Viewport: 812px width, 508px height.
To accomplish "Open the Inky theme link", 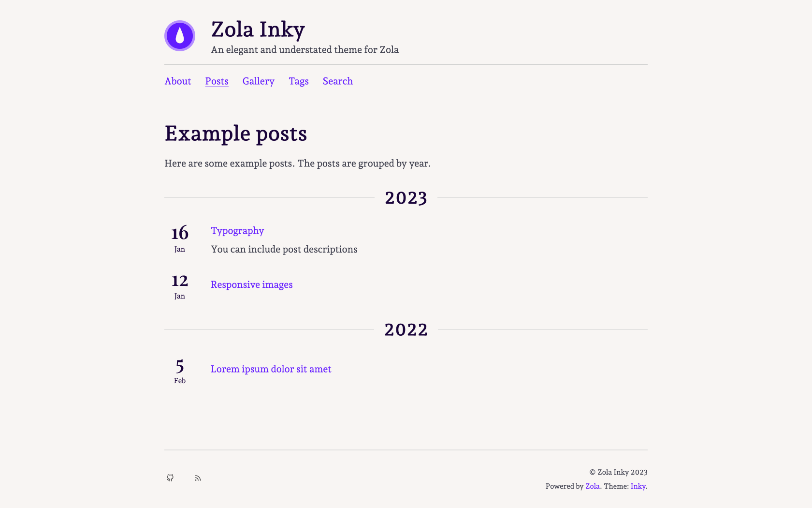I will click(x=638, y=486).
